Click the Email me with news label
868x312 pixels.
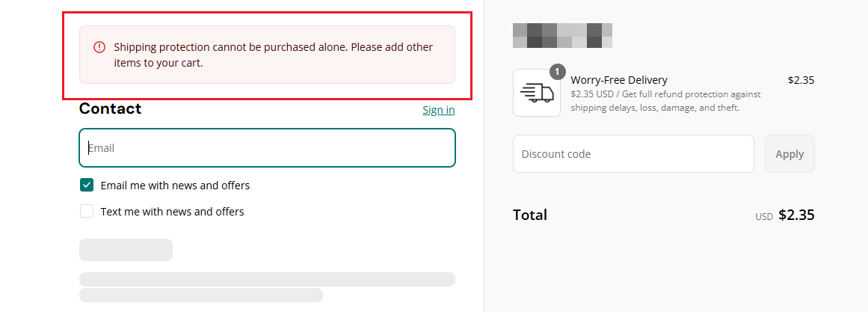point(175,185)
